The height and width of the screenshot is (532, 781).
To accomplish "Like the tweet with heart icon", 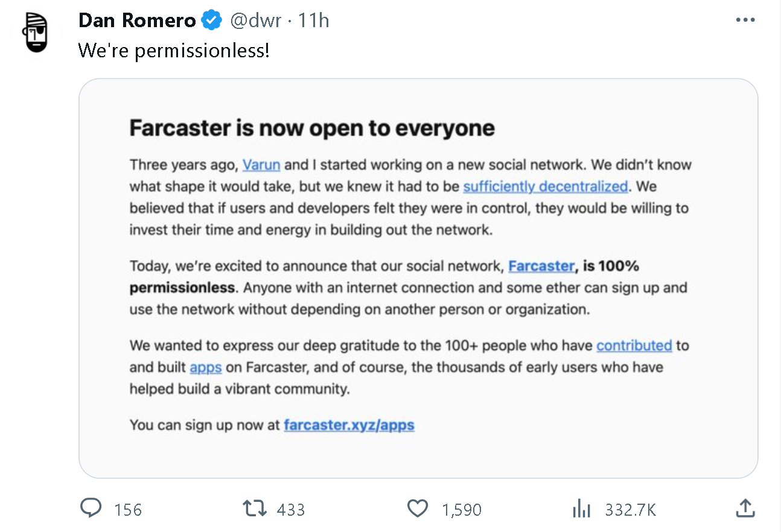I will (417, 509).
